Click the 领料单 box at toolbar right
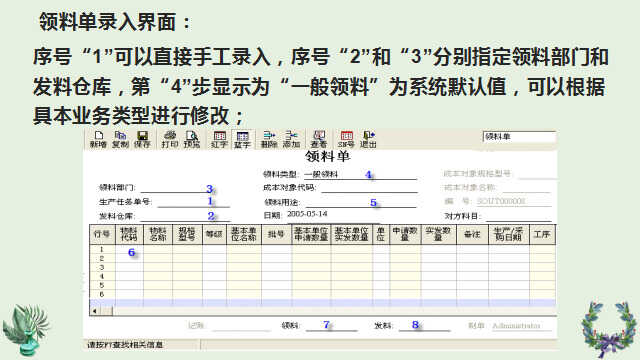This screenshot has width=640, height=360. tap(519, 137)
